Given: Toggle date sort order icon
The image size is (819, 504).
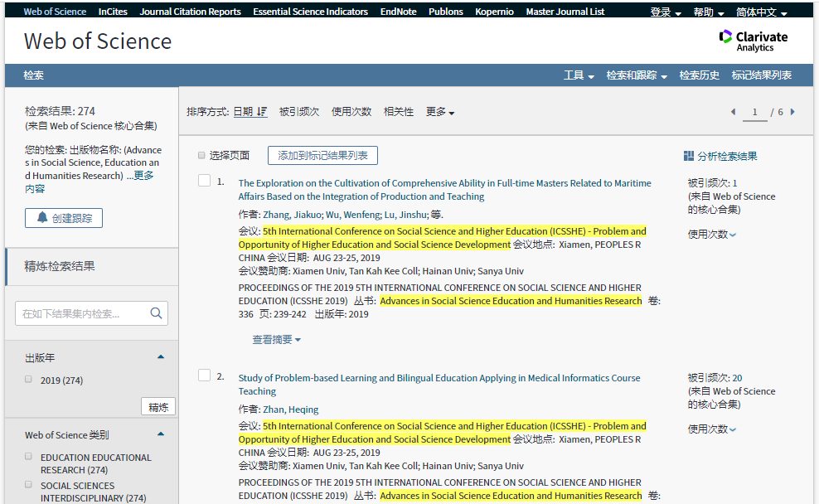Looking at the screenshot, I should (262, 111).
